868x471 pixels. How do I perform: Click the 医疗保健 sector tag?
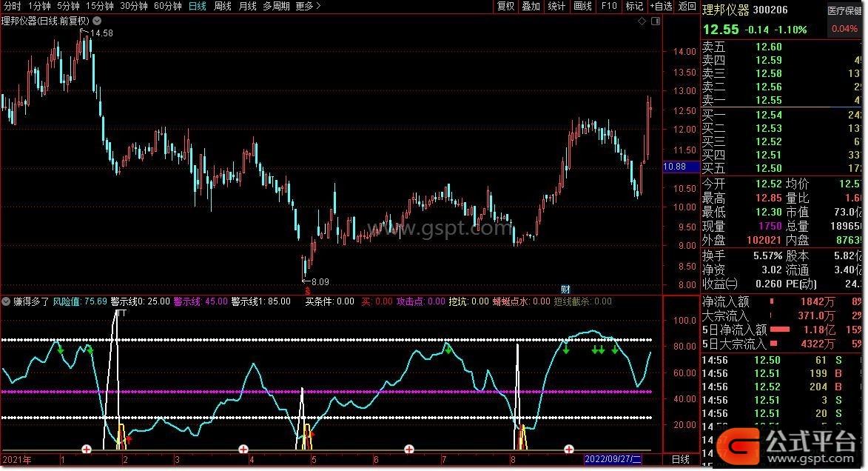845,10
